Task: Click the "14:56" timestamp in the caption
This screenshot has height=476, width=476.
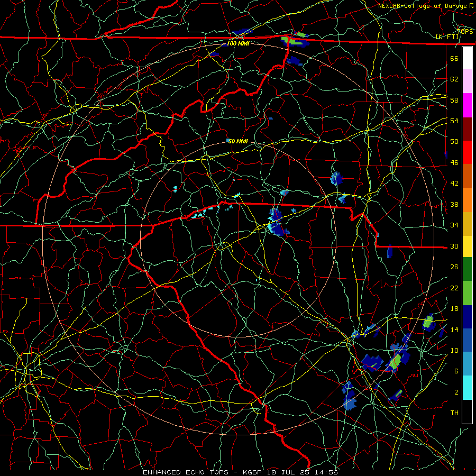Action: click(x=326, y=472)
